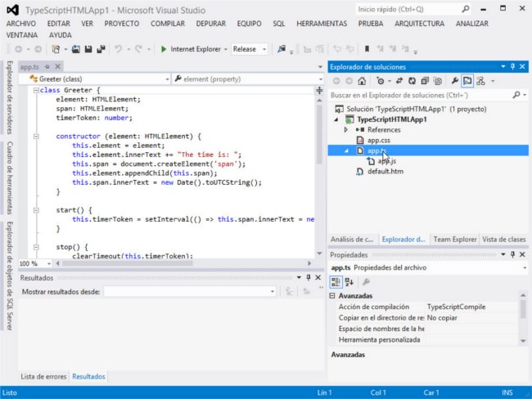
Task: Click the Collapse All icon in Solution Explorer
Action: point(425,81)
